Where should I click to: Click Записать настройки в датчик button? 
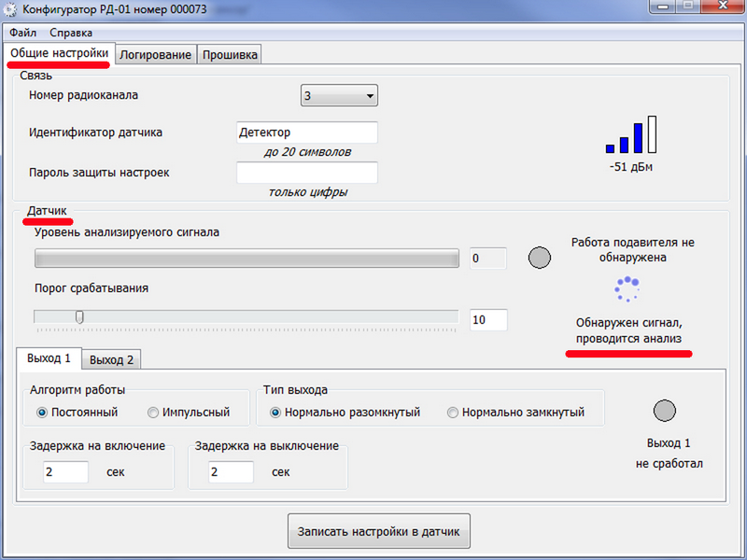click(x=379, y=531)
